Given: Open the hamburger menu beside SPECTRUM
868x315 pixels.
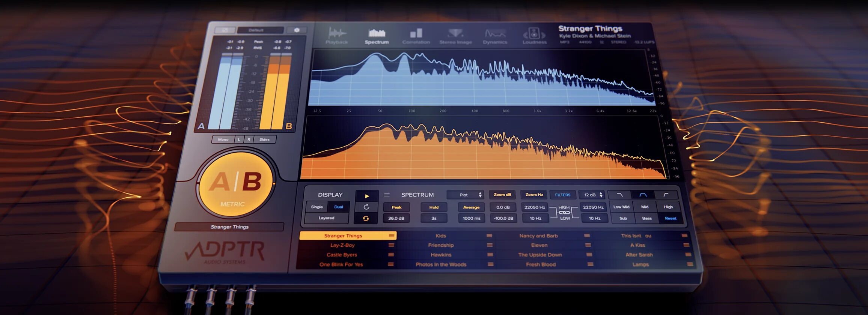Looking at the screenshot, I should (x=387, y=195).
